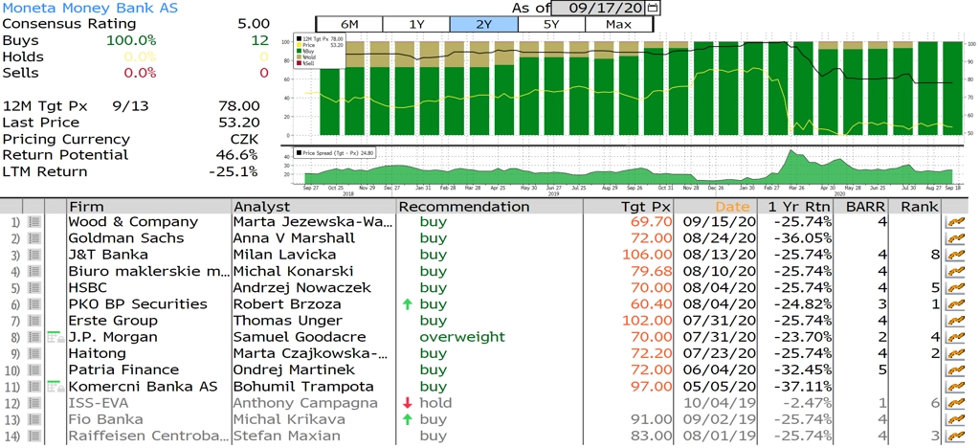
Task: Open report icon in the J&T Banka row
Action: [34, 255]
